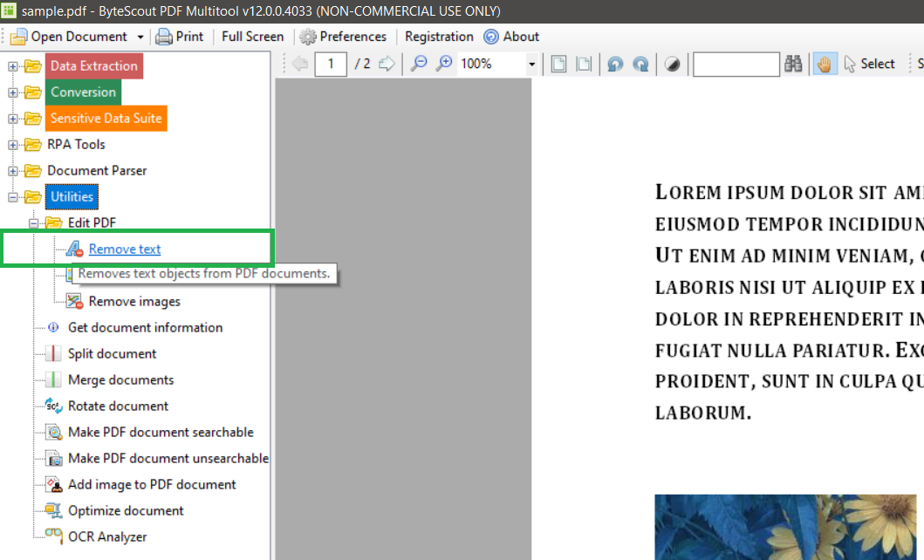924x560 pixels.
Task: Open Make PDF document unsearchable
Action: (x=168, y=458)
